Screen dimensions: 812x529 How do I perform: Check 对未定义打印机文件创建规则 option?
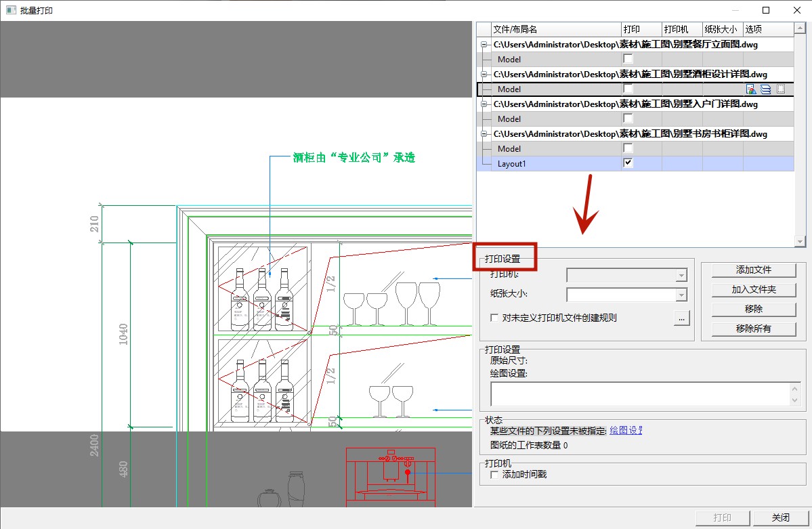(x=494, y=318)
